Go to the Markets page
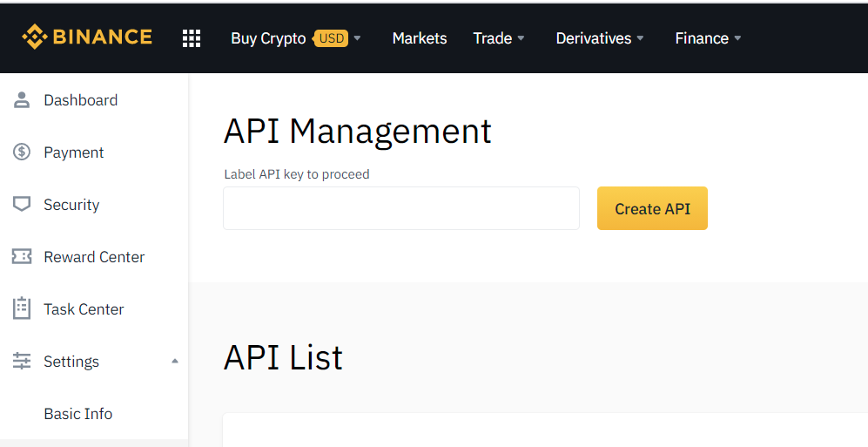868x447 pixels. coord(420,38)
